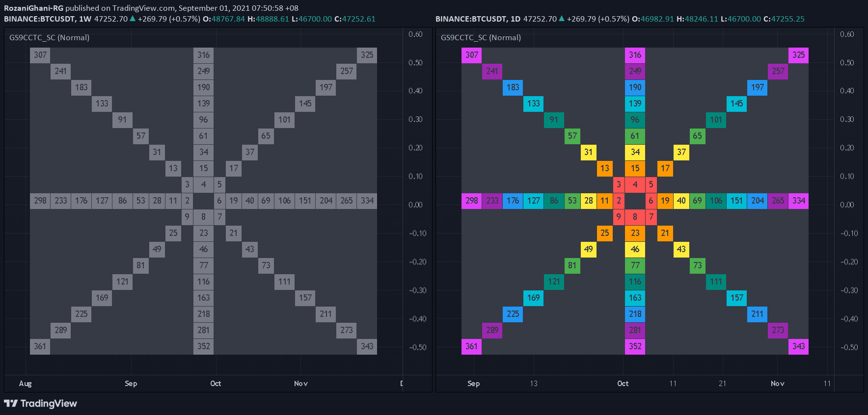Screen dimensions: 868x415
Task: Click yellow cell 49 in the 1D chart
Action: (x=588, y=249)
